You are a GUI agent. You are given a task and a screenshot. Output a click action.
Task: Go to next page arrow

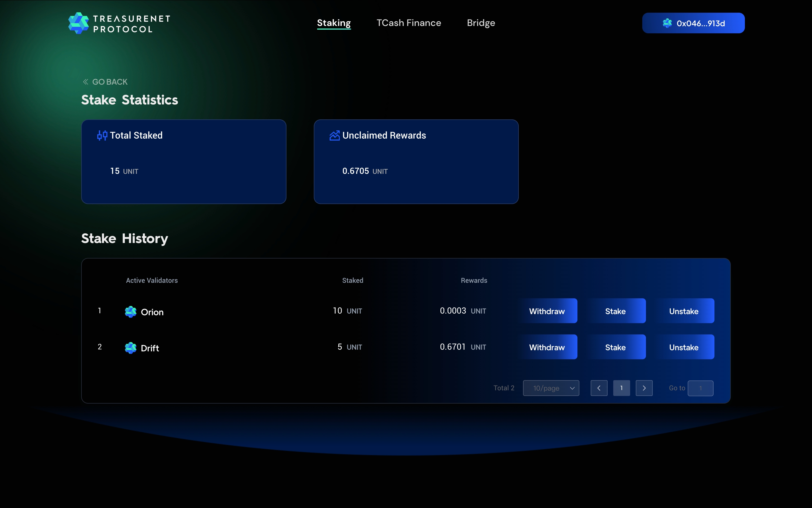pos(644,388)
